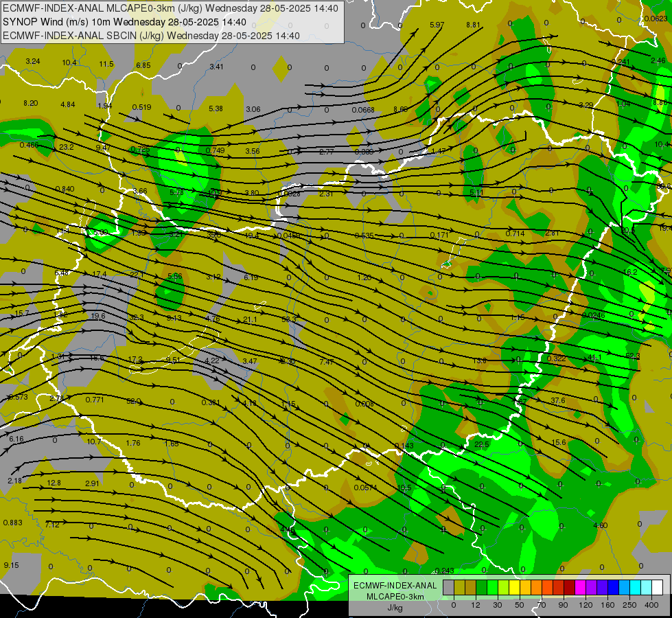Click the map value '5.11'
Viewport: 672px width, 618px height.
point(476,192)
